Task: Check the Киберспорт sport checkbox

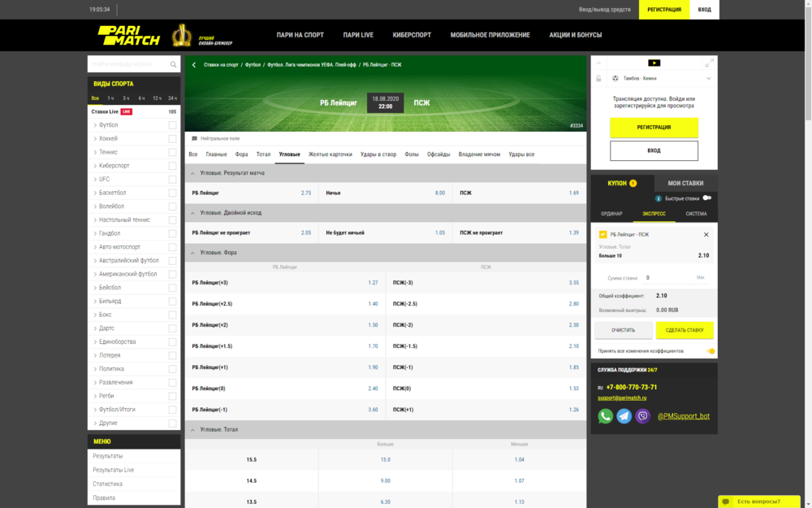Action: tap(172, 166)
